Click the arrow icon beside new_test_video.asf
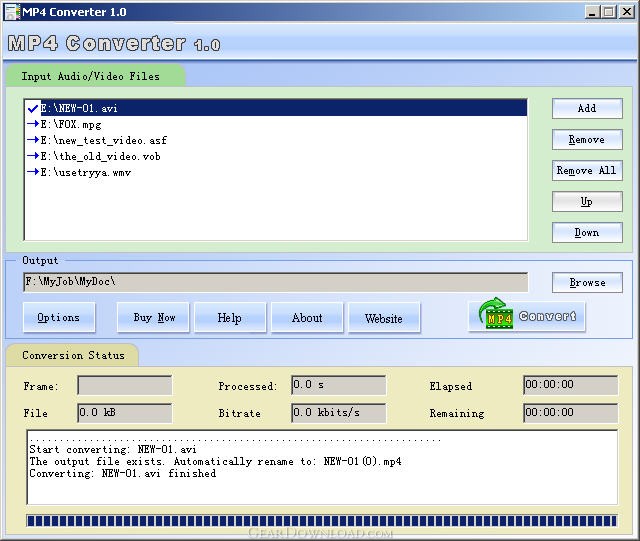Image resolution: width=640 pixels, height=541 pixels. [33, 140]
